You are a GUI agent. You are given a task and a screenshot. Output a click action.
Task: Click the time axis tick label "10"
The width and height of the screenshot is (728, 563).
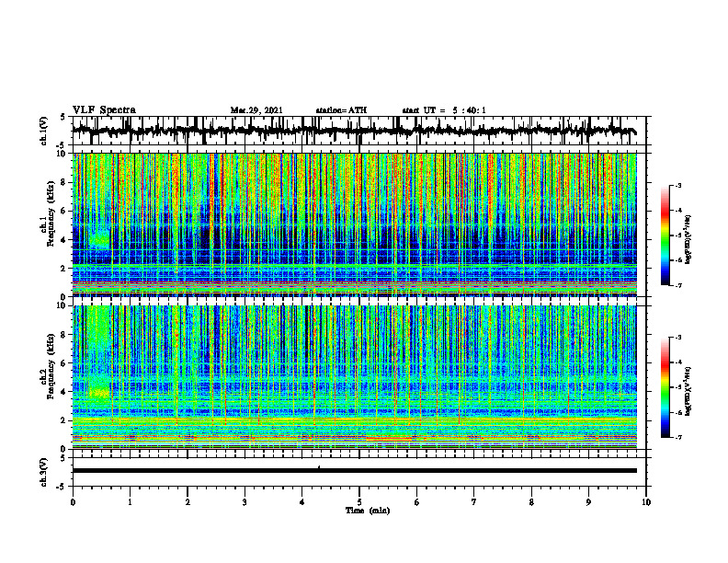(646, 502)
